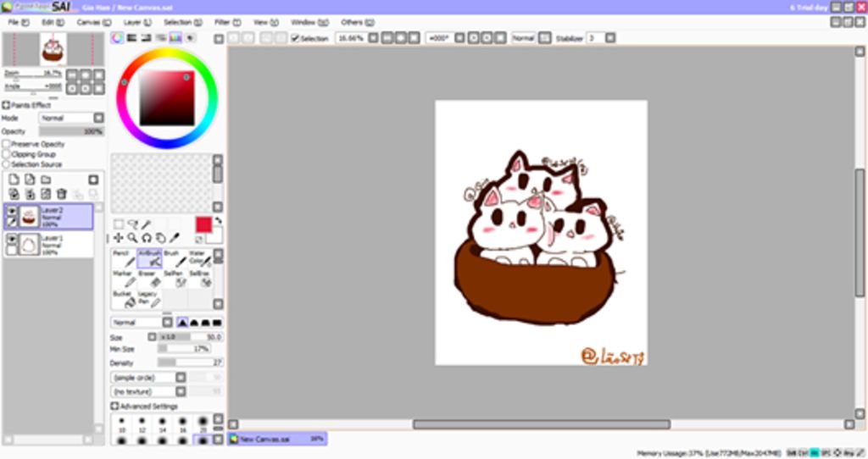Adjust the brush Min Size slider

(184, 349)
